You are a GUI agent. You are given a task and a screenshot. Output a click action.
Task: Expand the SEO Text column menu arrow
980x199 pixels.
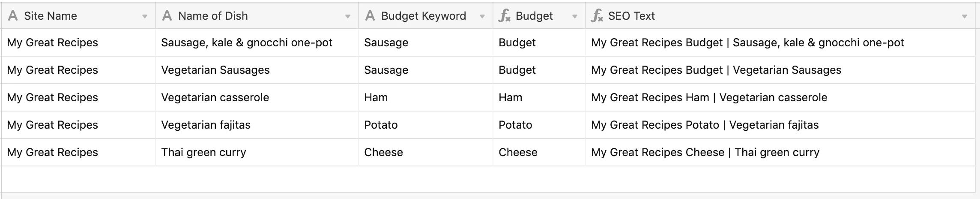coord(965,17)
